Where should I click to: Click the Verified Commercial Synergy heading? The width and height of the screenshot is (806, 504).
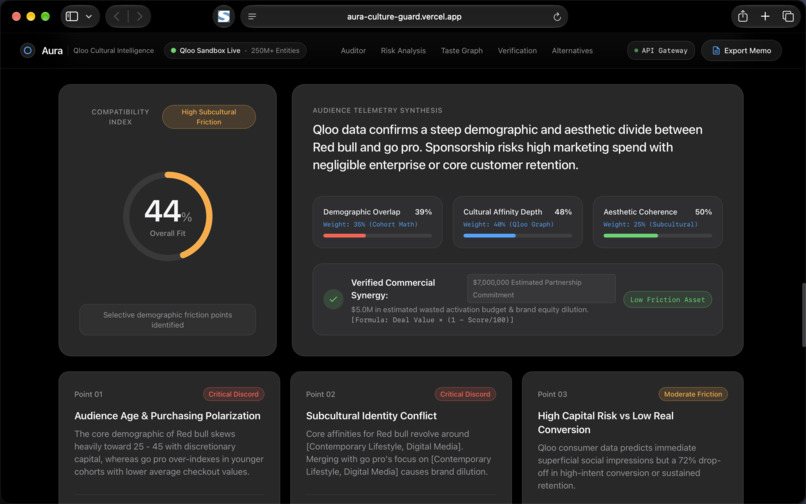tap(393, 289)
